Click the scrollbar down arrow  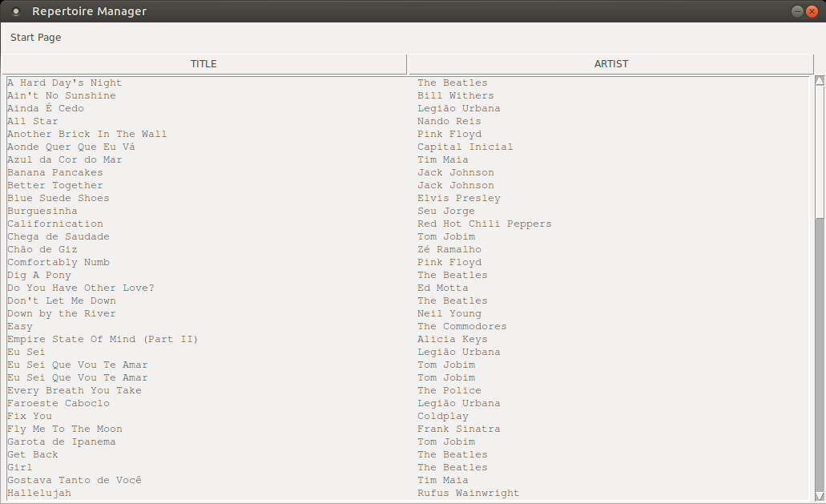tap(820, 495)
